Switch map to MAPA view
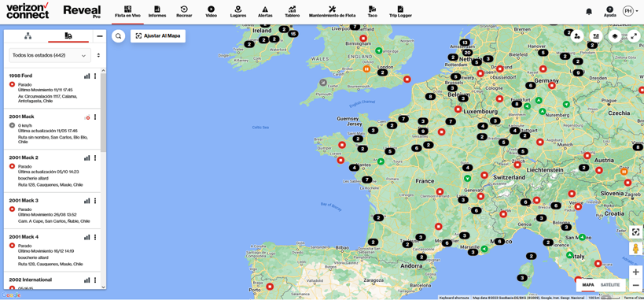644x300 pixels. click(588, 285)
